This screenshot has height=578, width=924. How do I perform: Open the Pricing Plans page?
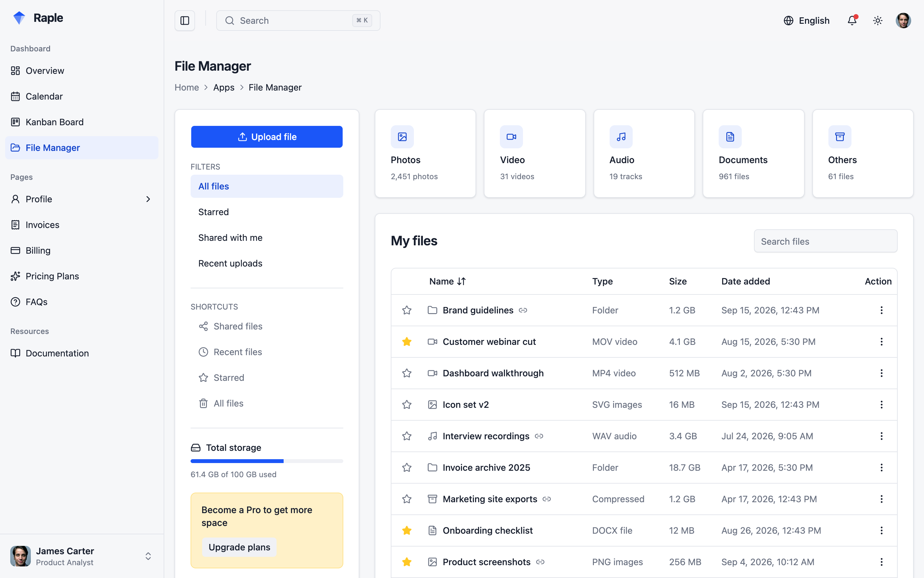82,276
